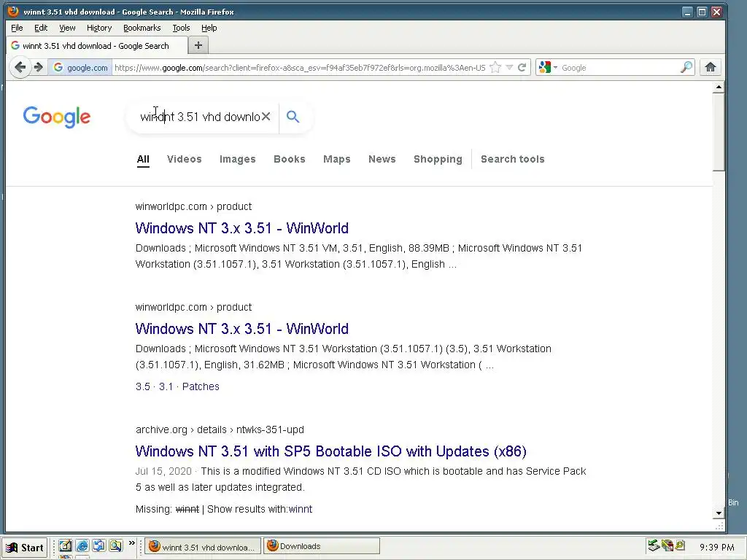Click the vertical scrollbar thumb
747x560 pixels.
click(x=719, y=132)
